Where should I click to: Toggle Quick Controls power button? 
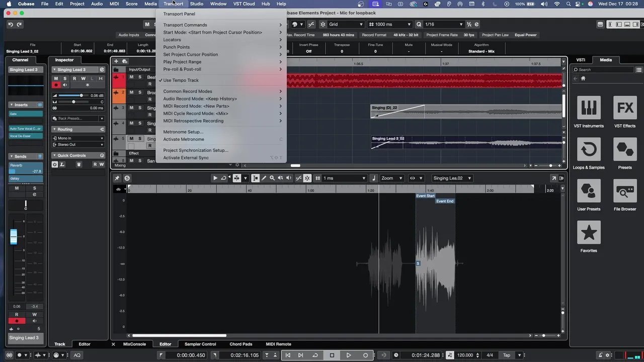point(55,164)
